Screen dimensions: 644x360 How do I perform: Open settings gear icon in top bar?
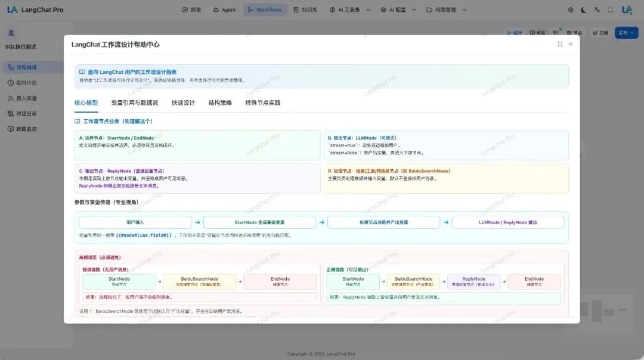tap(571, 10)
